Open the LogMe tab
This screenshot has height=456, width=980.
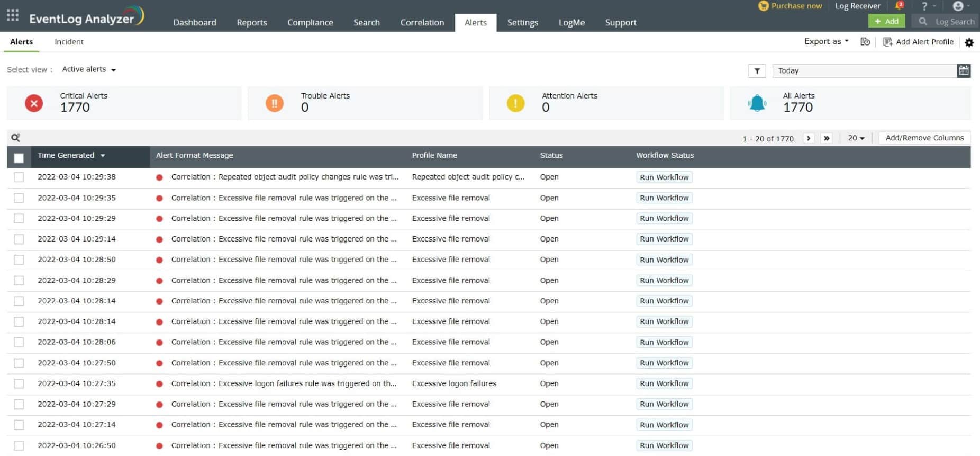pos(571,22)
